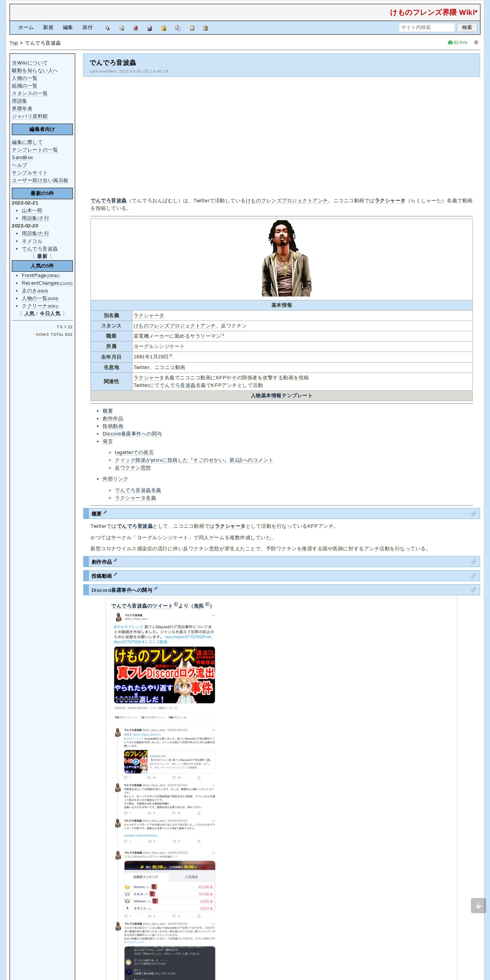
Task: Click pencil edit icon beside Discord暴露事件への関与 heading
Action: click(x=156, y=588)
